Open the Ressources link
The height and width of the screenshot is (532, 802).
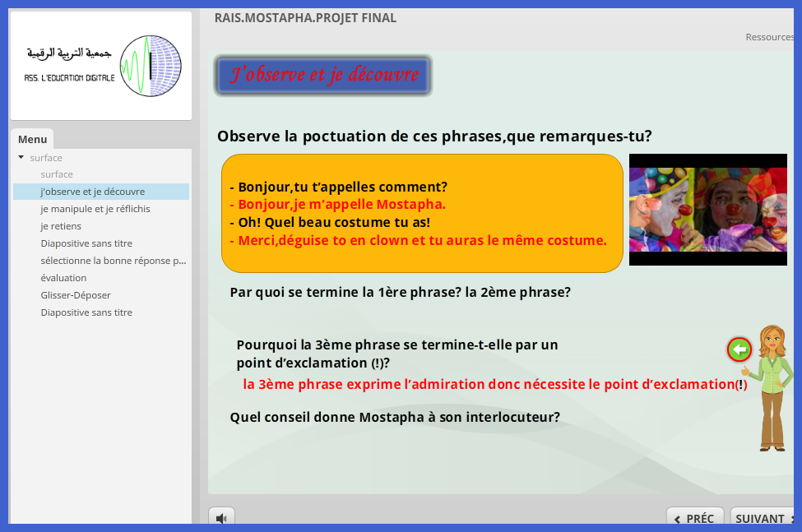[x=770, y=37]
